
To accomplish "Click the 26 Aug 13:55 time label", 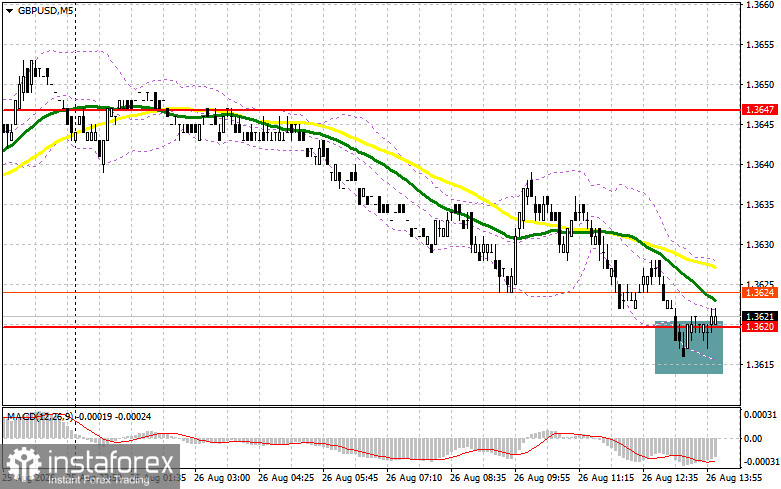I will tap(734, 478).
